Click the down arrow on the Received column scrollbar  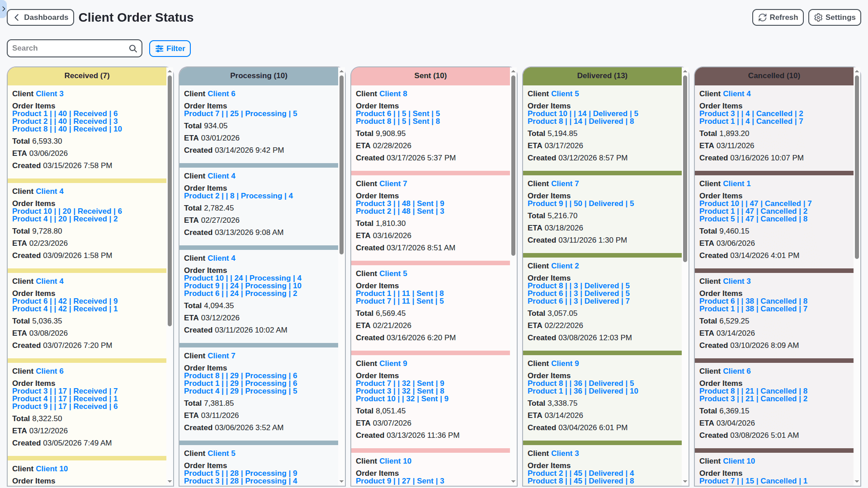(x=170, y=482)
